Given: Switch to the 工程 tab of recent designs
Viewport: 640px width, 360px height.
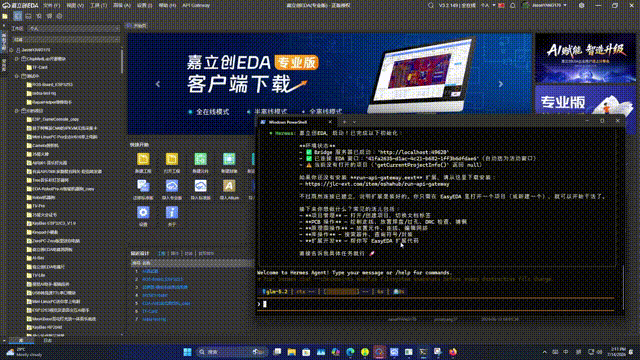Looking at the screenshot, I should 162,253.
